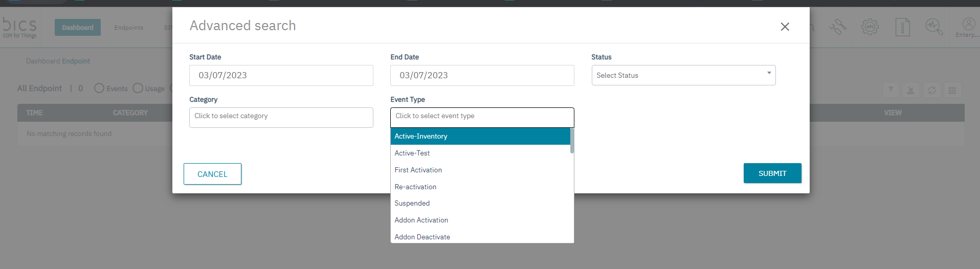
Task: Open the Select Status dropdown
Action: point(683,75)
